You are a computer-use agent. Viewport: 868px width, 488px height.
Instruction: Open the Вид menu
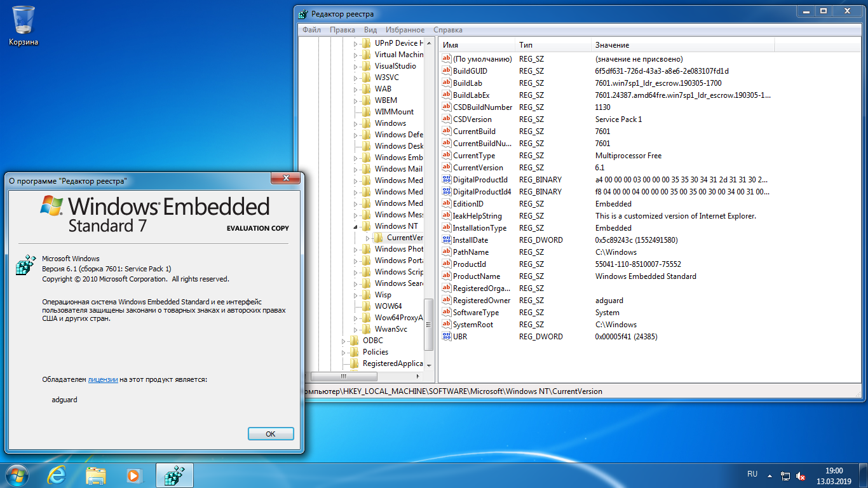click(370, 30)
